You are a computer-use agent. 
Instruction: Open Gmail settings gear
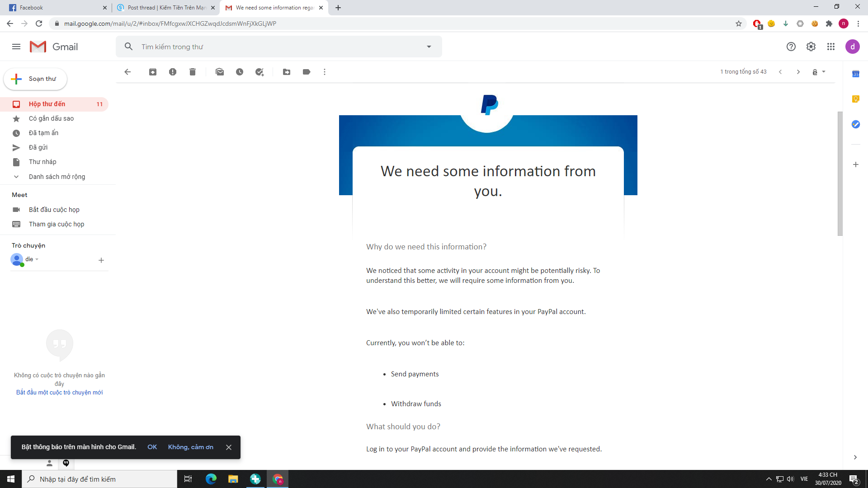[x=811, y=47]
